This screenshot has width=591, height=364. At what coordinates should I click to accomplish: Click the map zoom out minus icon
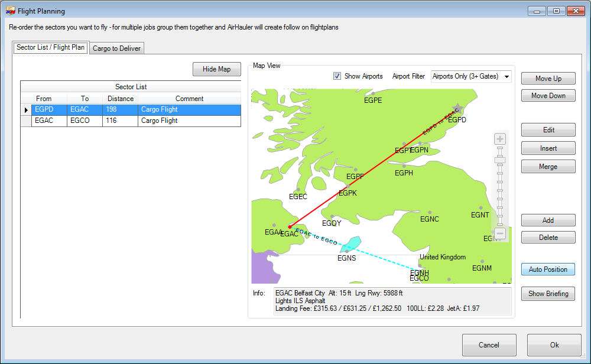[500, 233]
